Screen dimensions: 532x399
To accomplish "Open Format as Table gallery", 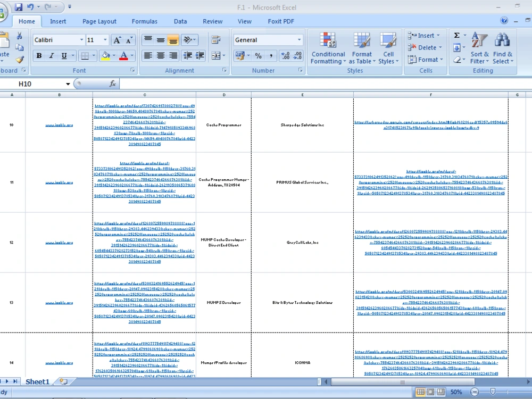I will [362, 48].
